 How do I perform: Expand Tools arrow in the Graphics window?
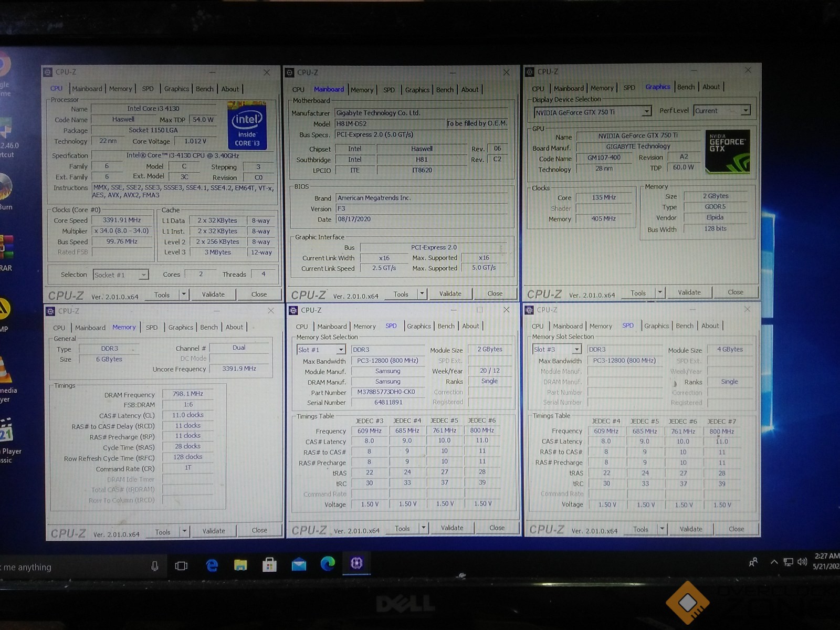660,292
